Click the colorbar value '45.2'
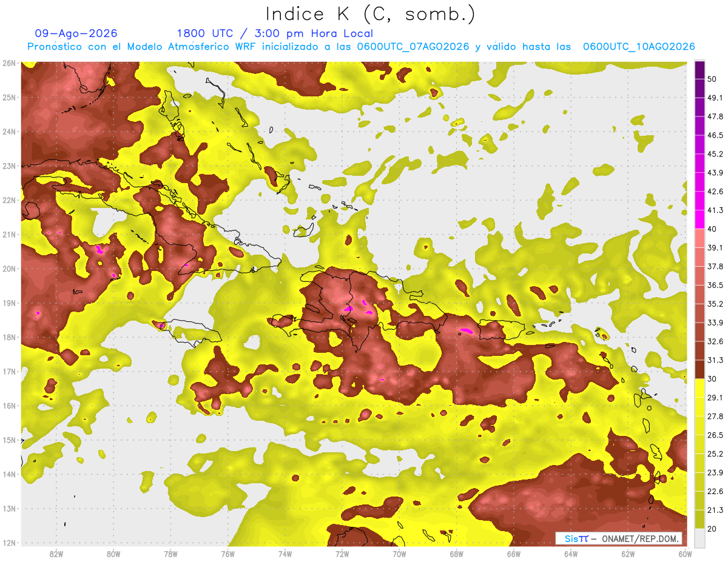 pyautogui.click(x=715, y=154)
